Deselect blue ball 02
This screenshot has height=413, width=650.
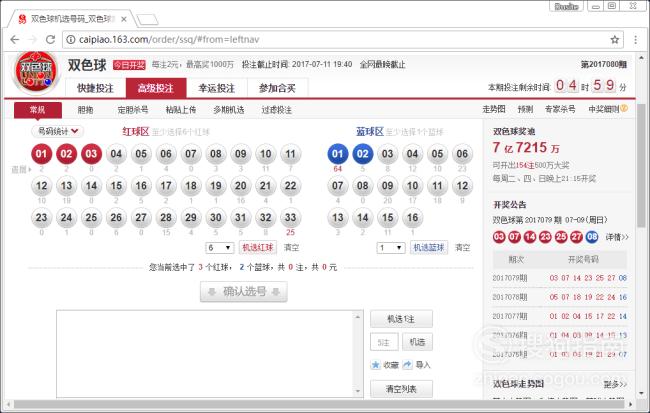tap(363, 154)
